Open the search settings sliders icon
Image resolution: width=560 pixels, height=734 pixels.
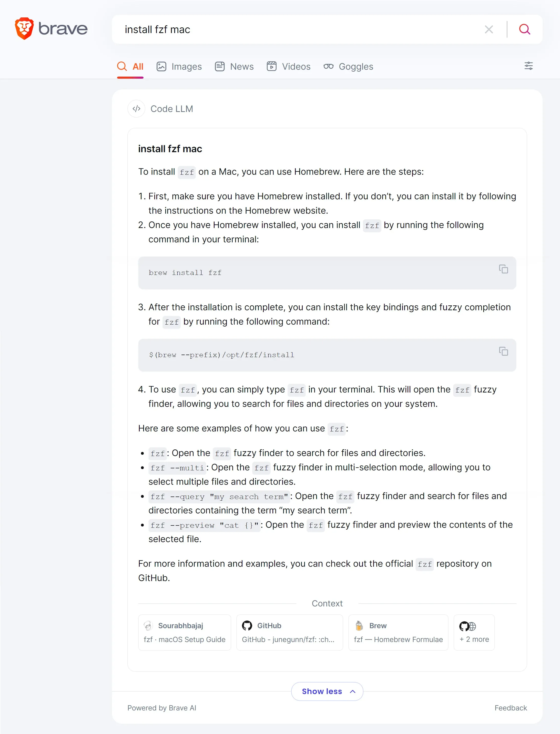click(x=529, y=66)
